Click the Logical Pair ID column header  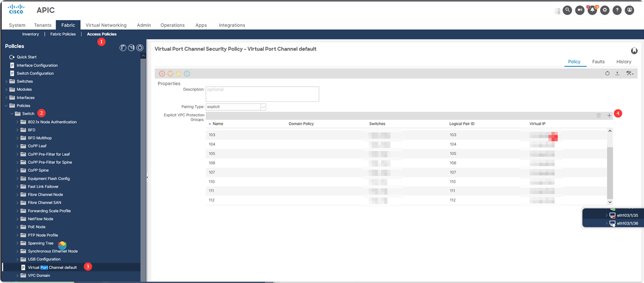462,124
